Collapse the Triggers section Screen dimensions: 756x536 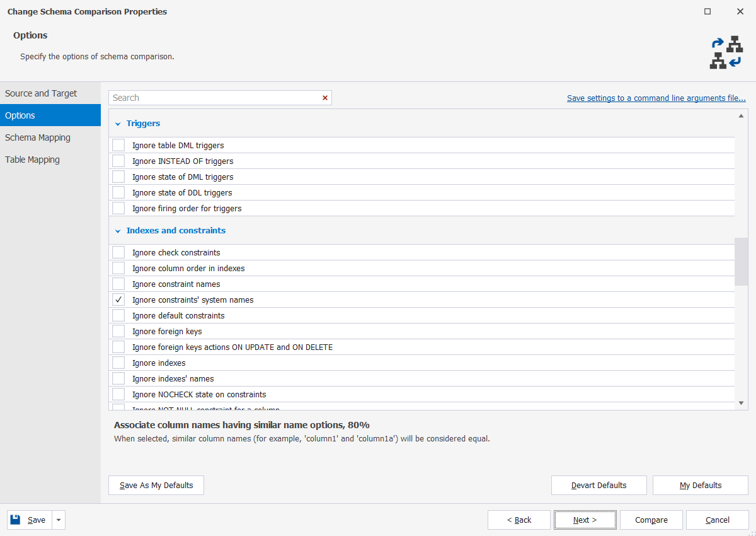click(118, 124)
